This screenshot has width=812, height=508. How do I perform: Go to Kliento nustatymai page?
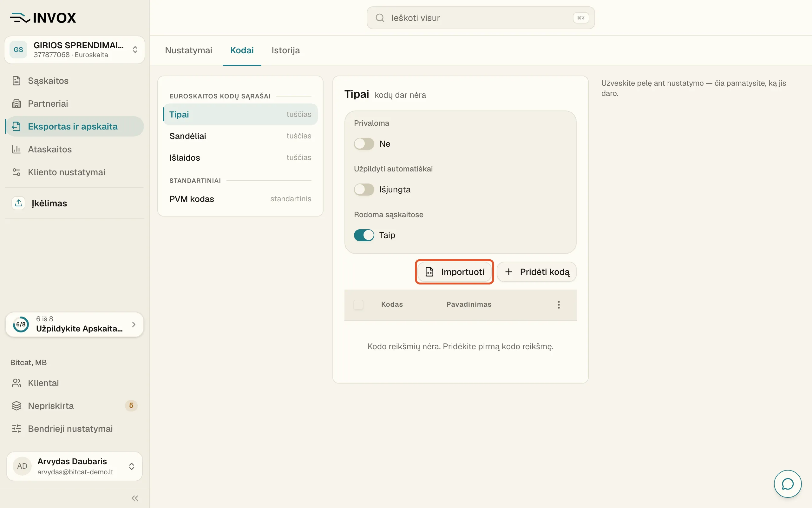coord(75,172)
